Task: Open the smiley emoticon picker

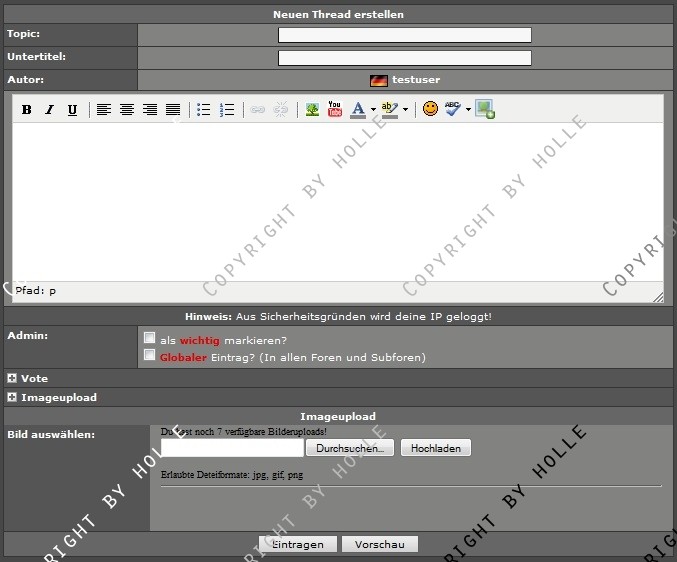Action: [x=430, y=109]
